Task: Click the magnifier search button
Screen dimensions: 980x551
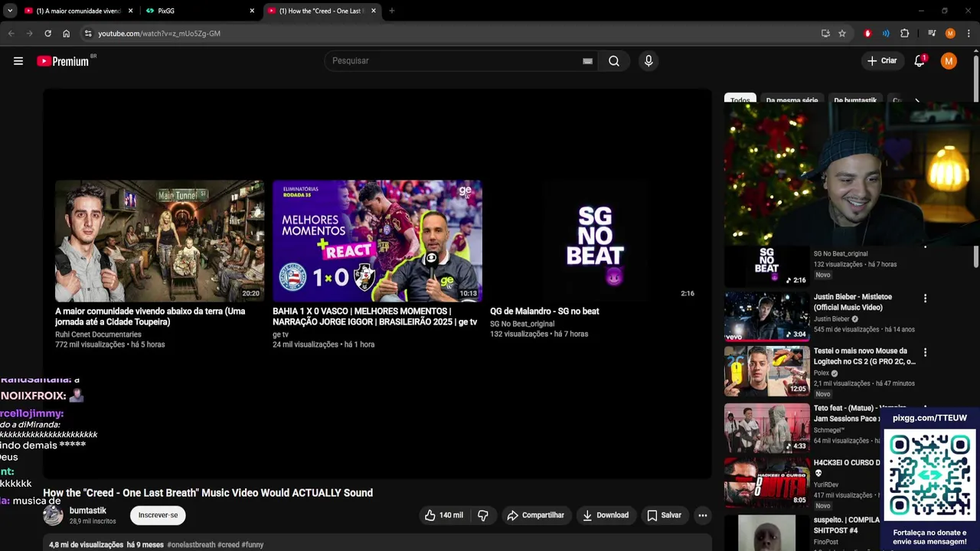Action: [614, 61]
